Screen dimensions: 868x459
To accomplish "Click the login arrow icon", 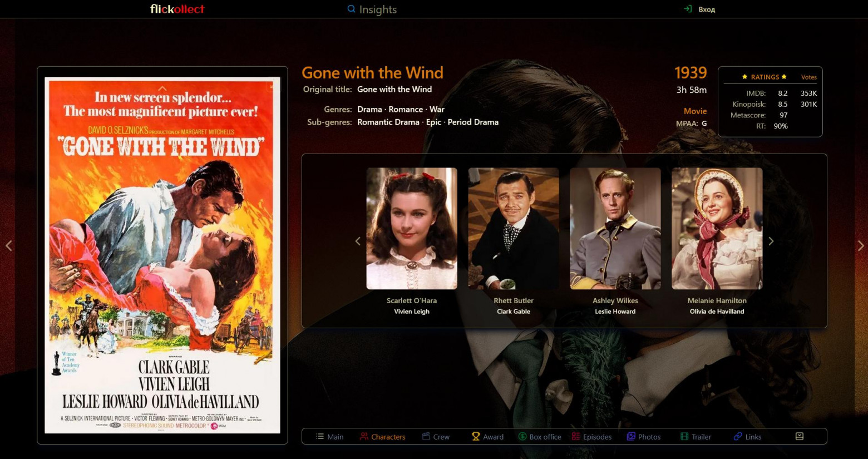I will click(688, 9).
